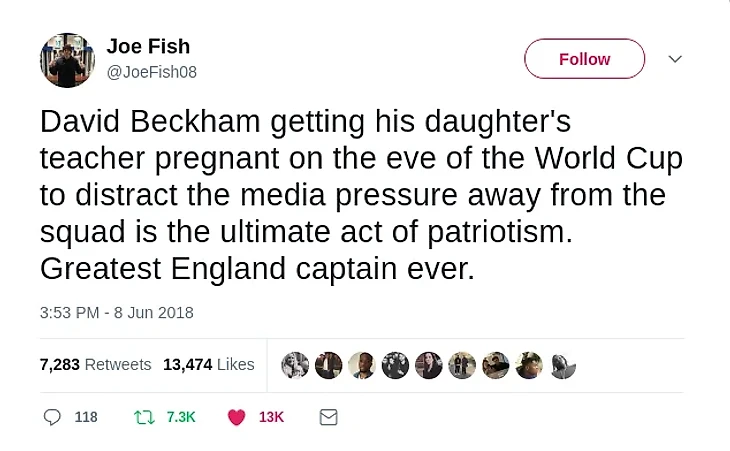Viewport: 730px width, 451px height.
Task: View the 13,474 Likes list
Action: pos(208,365)
